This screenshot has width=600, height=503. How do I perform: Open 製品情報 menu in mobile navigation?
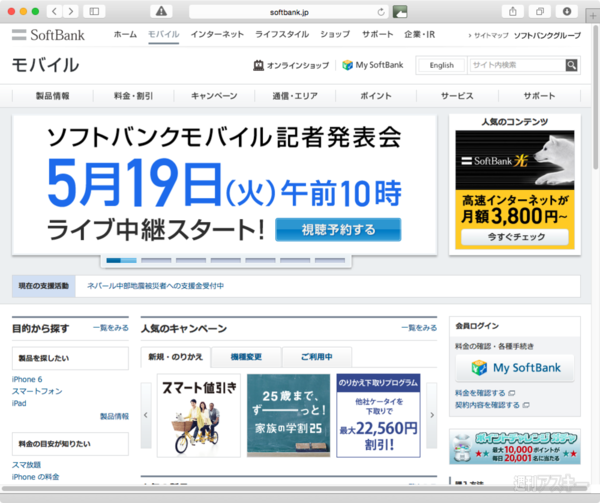click(53, 96)
